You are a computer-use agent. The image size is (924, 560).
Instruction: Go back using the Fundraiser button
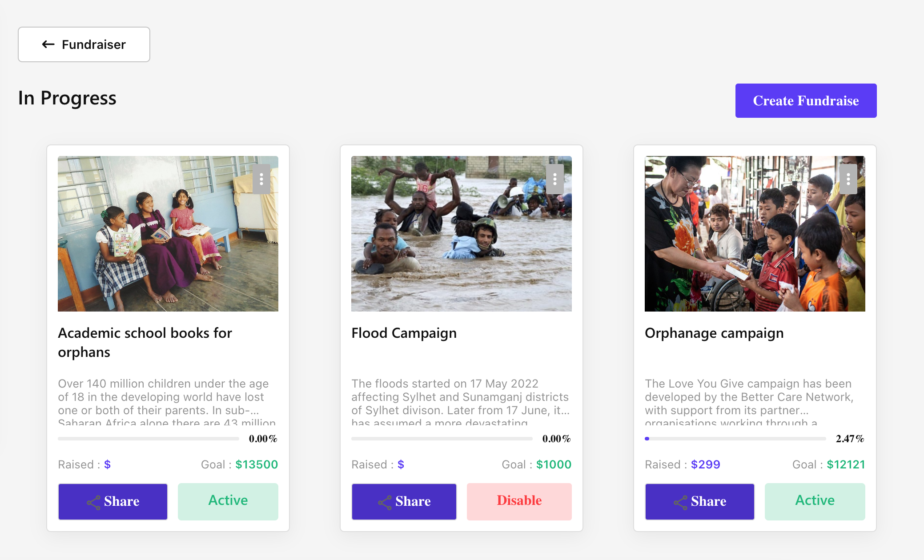point(84,44)
